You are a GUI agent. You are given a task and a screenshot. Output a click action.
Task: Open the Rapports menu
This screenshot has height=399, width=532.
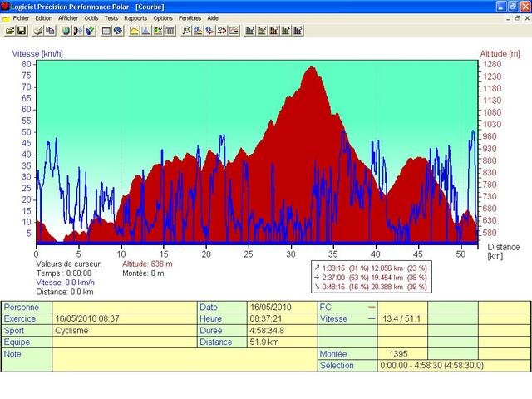pos(135,18)
